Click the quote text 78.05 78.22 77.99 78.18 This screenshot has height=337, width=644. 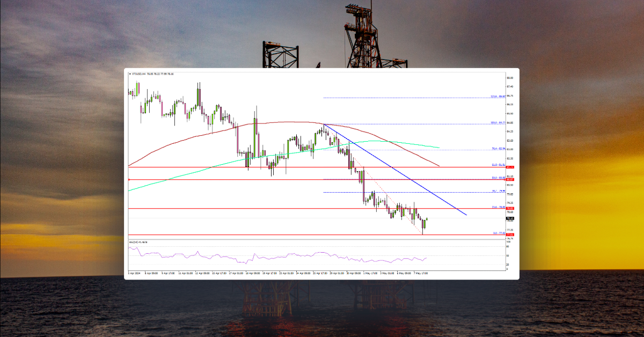[161, 75]
